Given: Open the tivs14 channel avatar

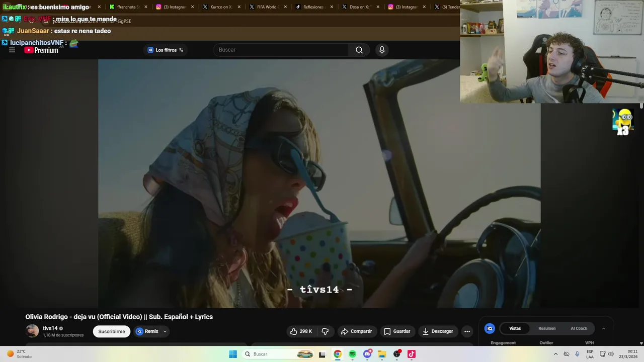Looking at the screenshot, I should (x=32, y=331).
